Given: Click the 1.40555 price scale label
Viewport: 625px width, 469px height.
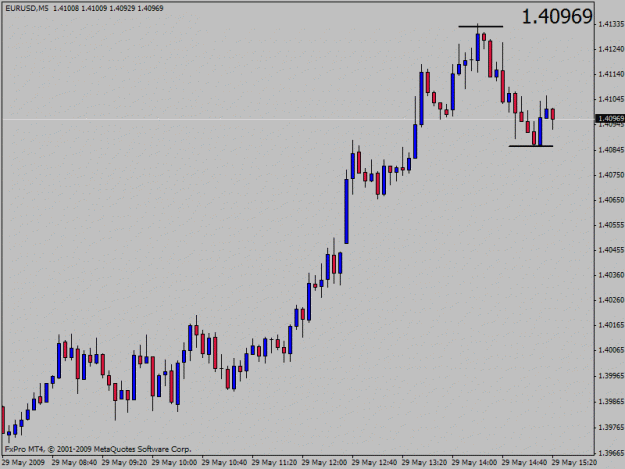Looking at the screenshot, I should tap(611, 225).
